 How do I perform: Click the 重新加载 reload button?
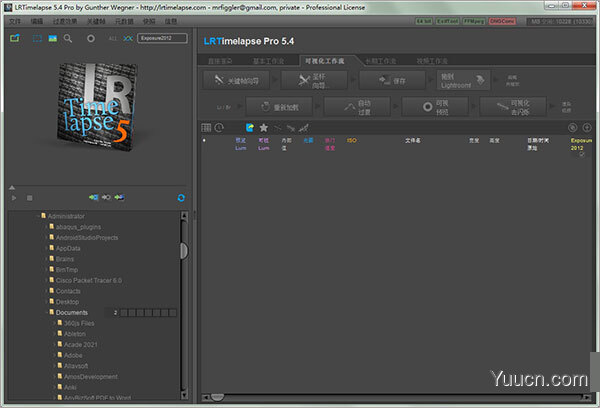point(279,107)
